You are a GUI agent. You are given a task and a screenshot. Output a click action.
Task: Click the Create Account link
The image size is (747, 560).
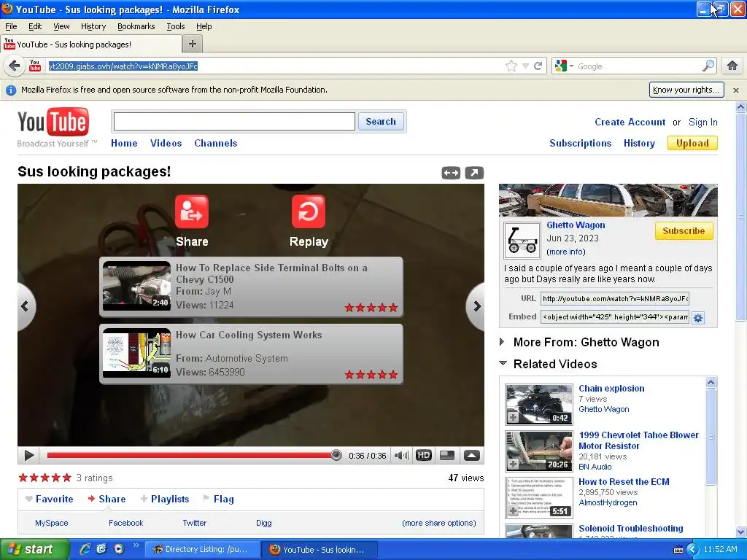tap(630, 122)
